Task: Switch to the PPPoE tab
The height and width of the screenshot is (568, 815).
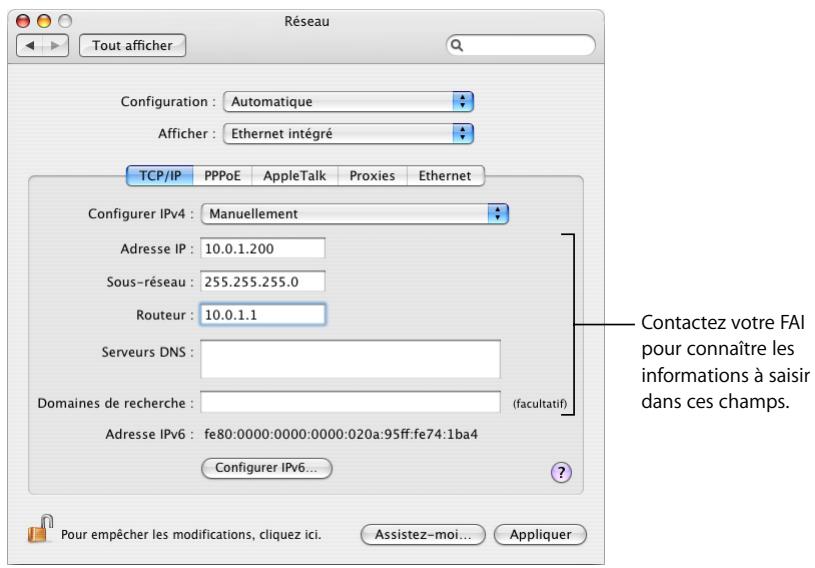Action: 222,176
